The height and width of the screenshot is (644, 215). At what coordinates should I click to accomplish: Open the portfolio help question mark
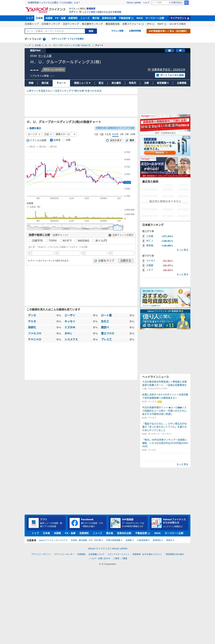44,39
